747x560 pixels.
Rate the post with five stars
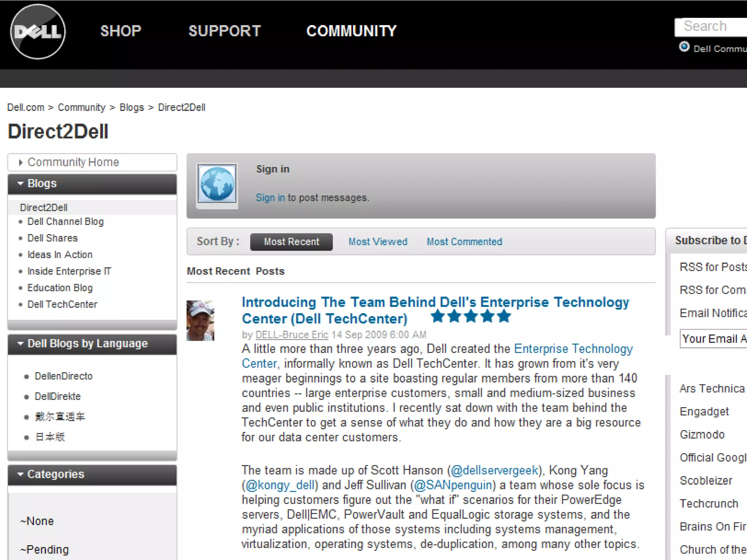click(504, 316)
